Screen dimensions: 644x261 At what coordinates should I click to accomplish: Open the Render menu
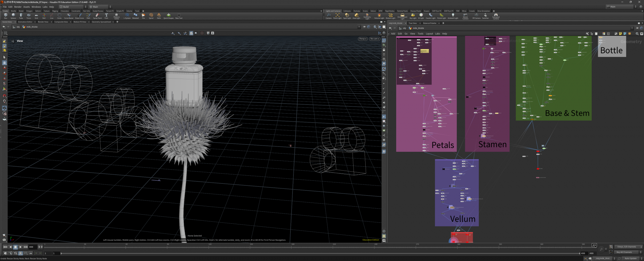[x=18, y=7]
